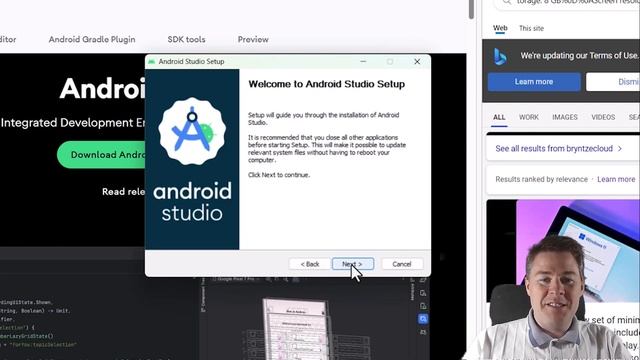This screenshot has width=640, height=360.
Task: Click "Results ranked by relevance" text
Action: click(541, 179)
